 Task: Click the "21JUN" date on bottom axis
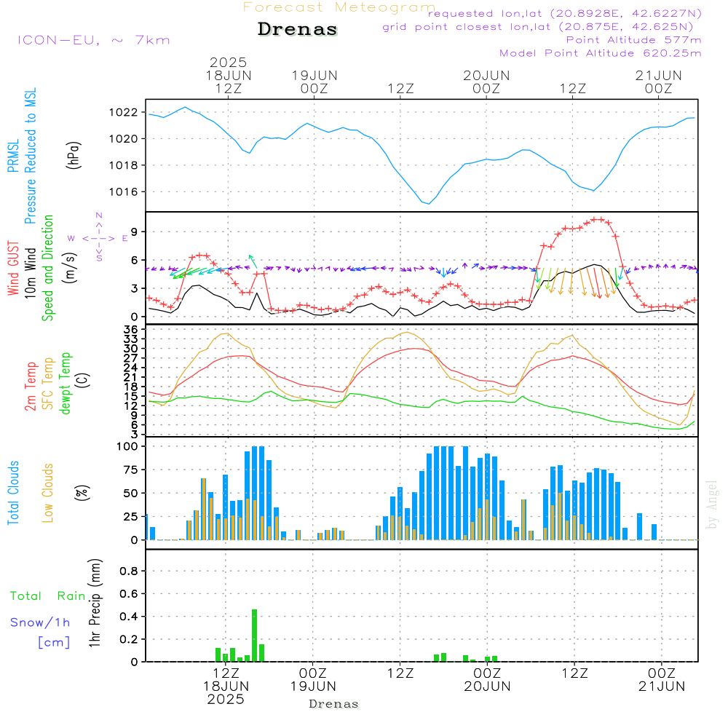pyautogui.click(x=661, y=686)
